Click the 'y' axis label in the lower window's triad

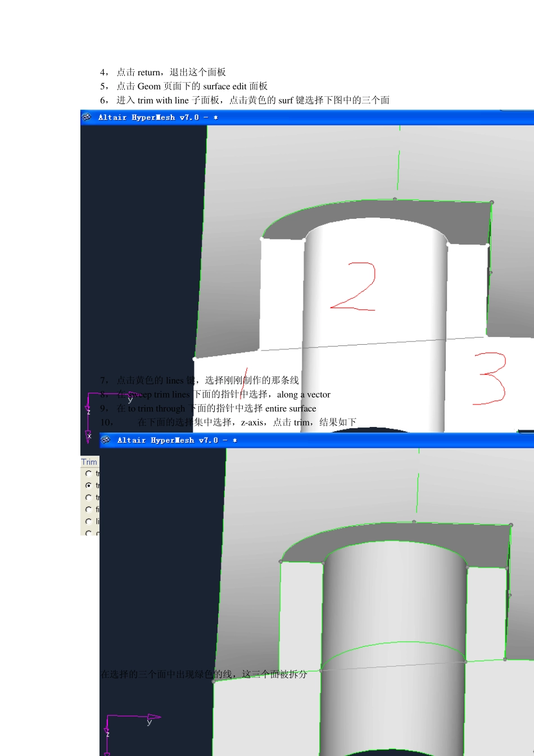tap(150, 722)
